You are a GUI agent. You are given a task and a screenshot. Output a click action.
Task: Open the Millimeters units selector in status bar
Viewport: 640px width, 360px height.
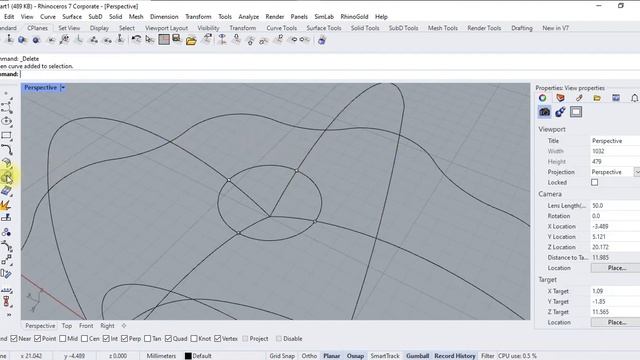161,356
